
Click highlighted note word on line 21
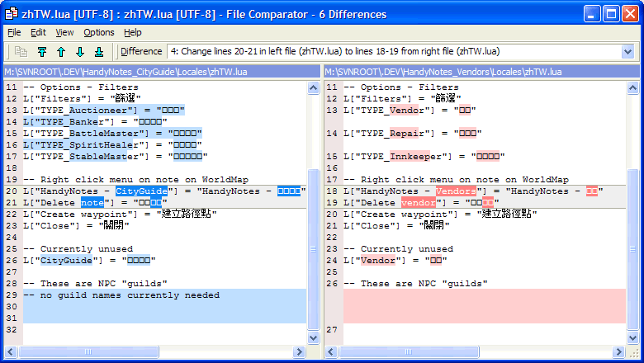point(92,203)
